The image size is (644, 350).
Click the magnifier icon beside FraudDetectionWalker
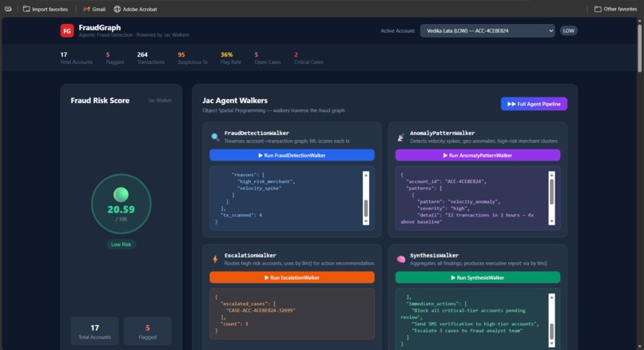click(215, 137)
